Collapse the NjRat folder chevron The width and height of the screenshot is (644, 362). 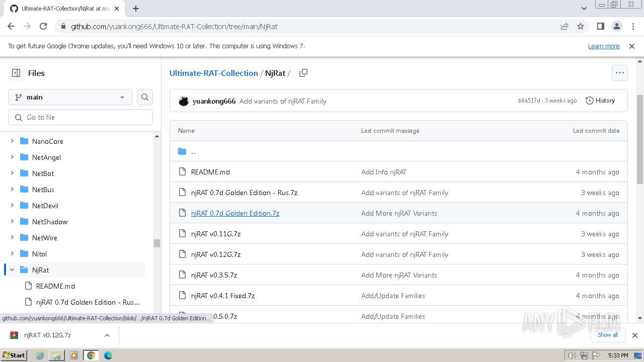[x=12, y=270]
